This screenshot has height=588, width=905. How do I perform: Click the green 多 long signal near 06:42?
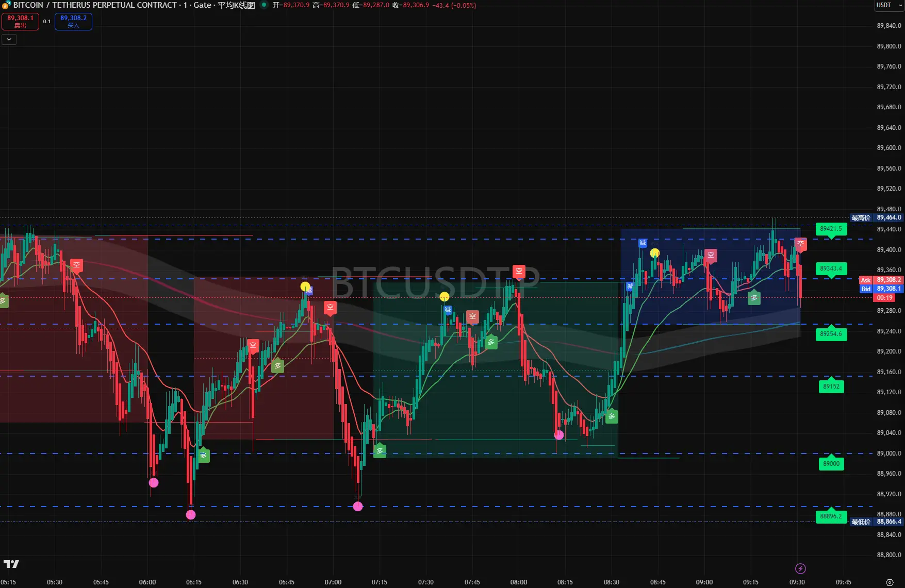pyautogui.click(x=277, y=365)
